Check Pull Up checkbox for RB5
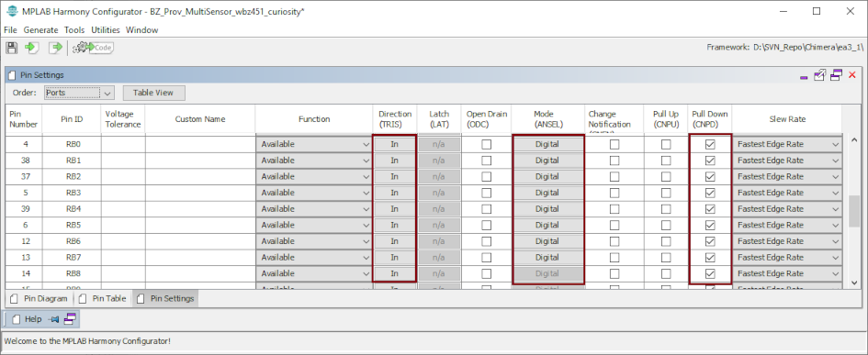Screen dimensions: 868x355 point(666,225)
